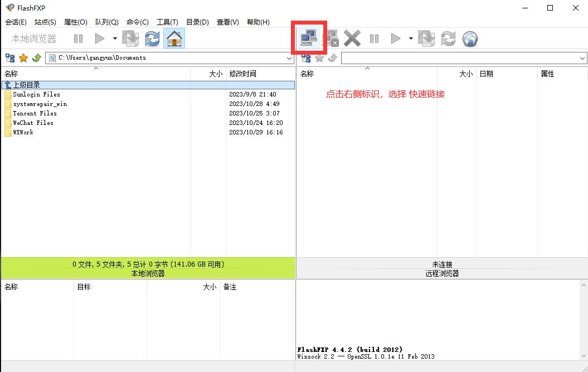This screenshot has height=372, width=588.
Task: Open the 目录(D) menu
Action: pyautogui.click(x=197, y=22)
